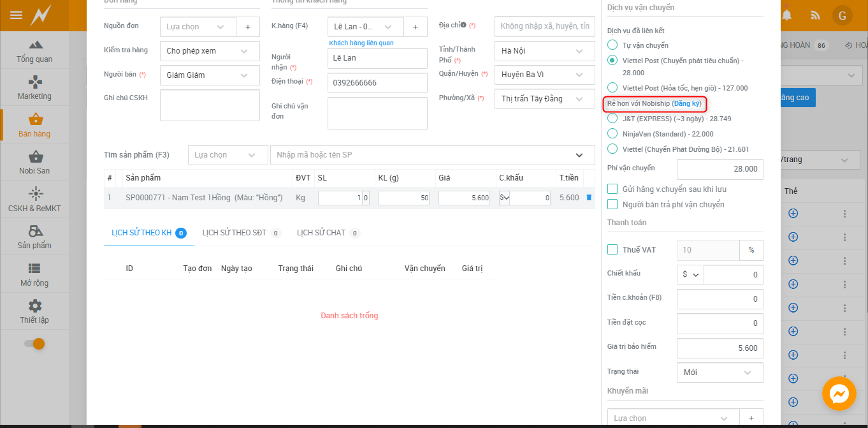Switch to Lịch sử theo SĐT tab

click(234, 233)
